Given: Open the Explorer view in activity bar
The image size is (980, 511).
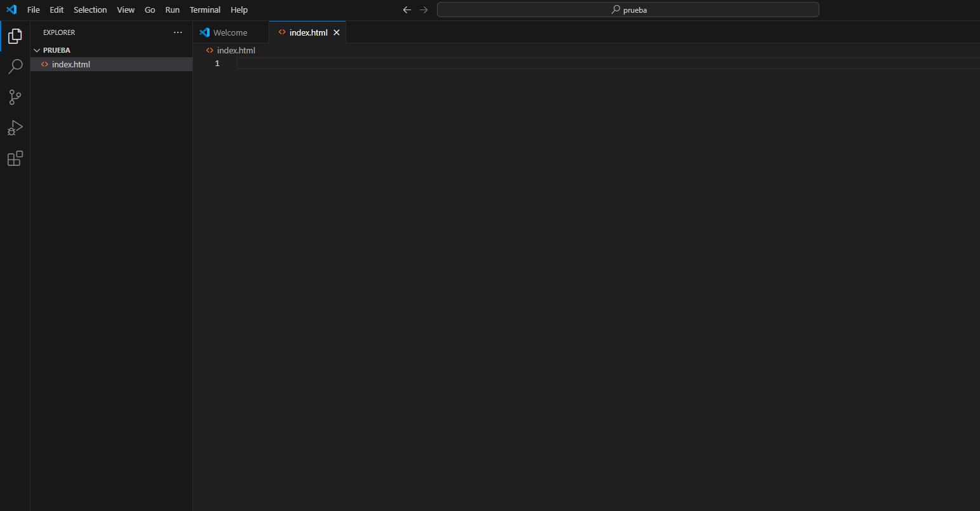Looking at the screenshot, I should pos(15,36).
